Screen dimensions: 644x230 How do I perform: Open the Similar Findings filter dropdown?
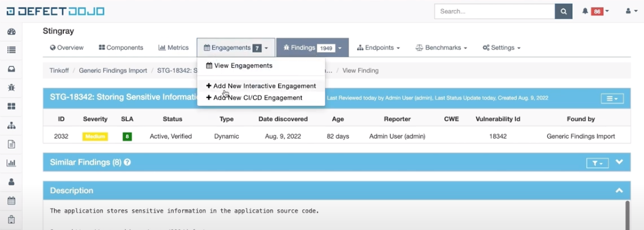pos(597,163)
